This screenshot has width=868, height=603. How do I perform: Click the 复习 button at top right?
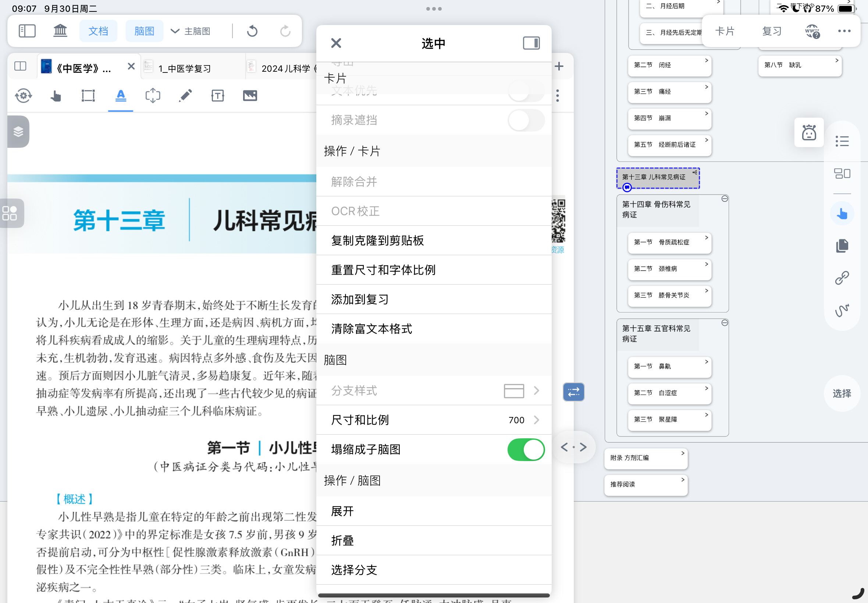click(771, 31)
